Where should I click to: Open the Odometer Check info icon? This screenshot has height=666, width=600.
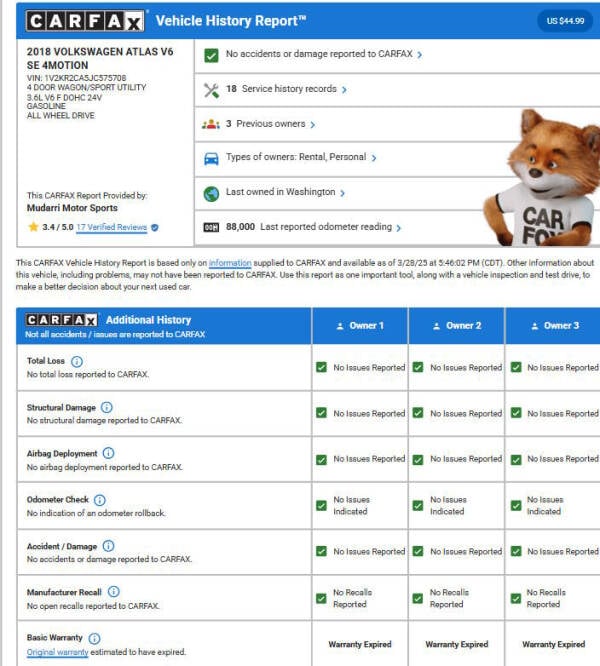(100, 500)
